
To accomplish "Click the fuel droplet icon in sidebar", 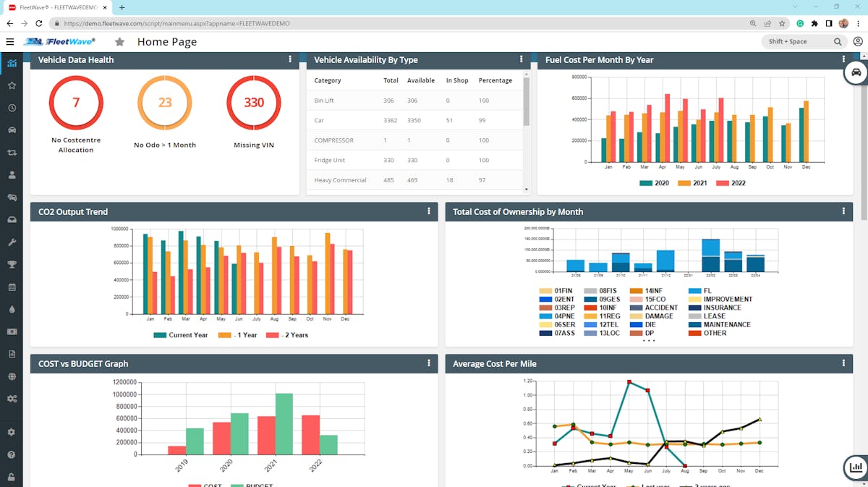I will [x=10, y=309].
